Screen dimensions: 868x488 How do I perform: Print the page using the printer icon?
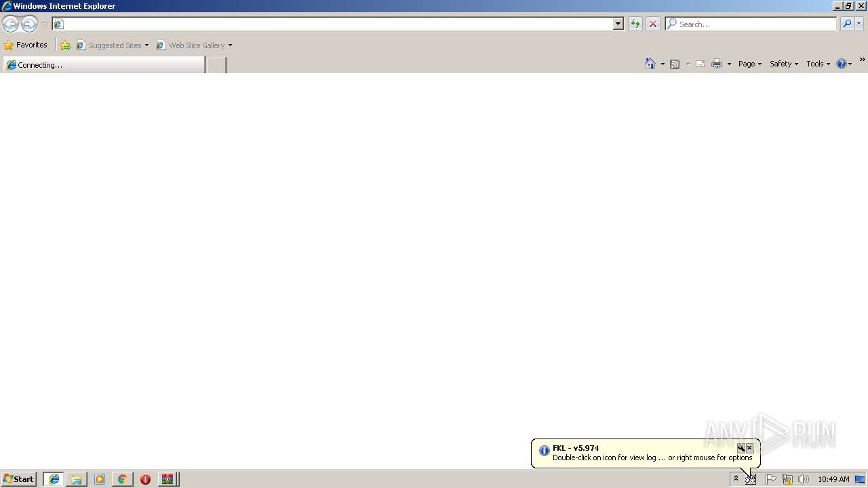tap(717, 64)
